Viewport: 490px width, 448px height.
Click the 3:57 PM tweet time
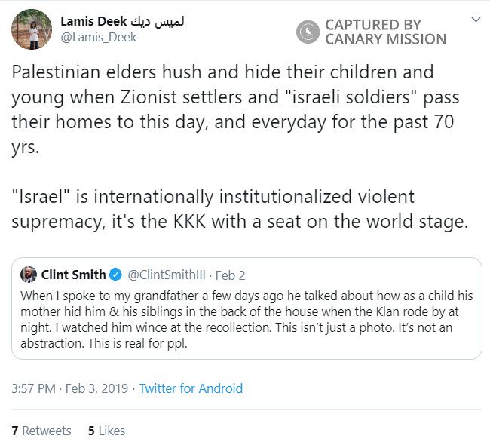[x=33, y=388]
